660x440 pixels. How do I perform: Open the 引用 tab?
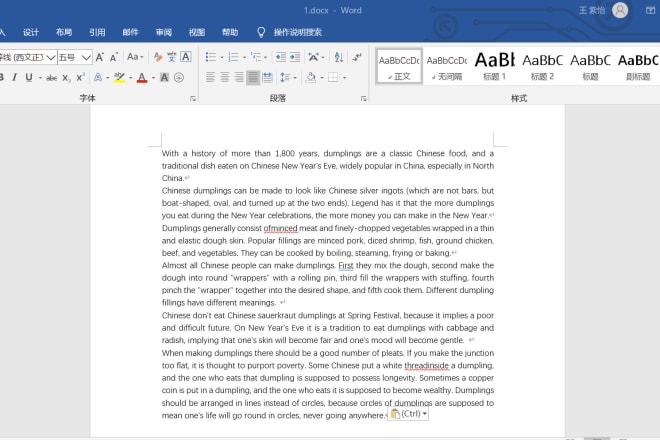(97, 32)
